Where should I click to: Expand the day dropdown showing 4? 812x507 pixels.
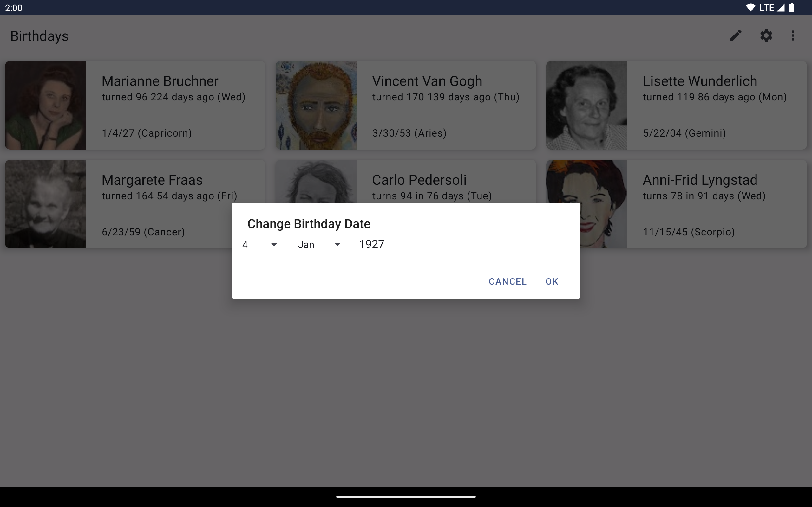[x=260, y=245]
